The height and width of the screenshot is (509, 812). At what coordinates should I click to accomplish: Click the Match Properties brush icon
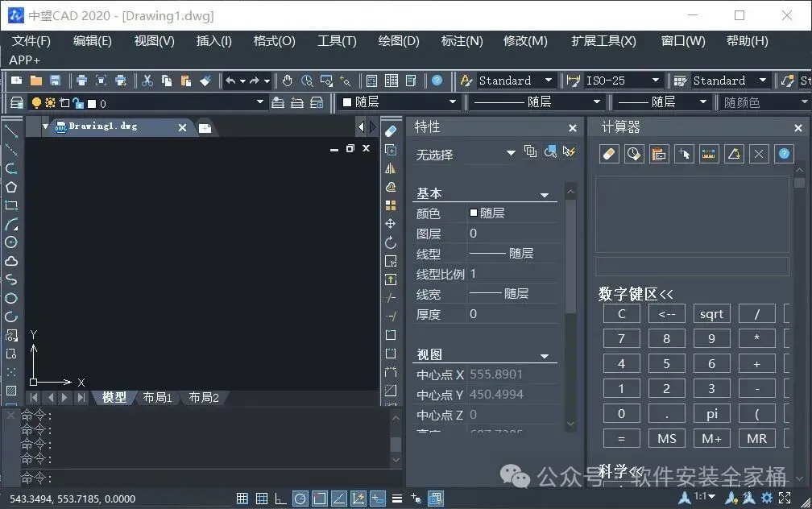[x=205, y=81]
